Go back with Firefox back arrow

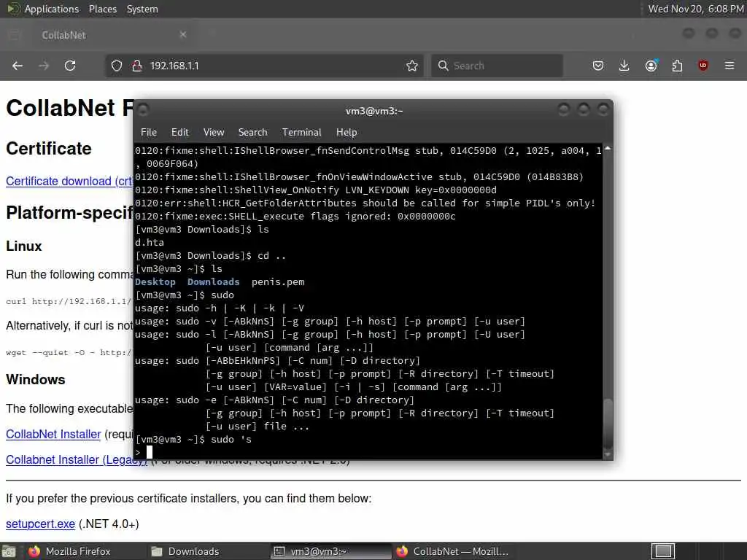(x=18, y=66)
